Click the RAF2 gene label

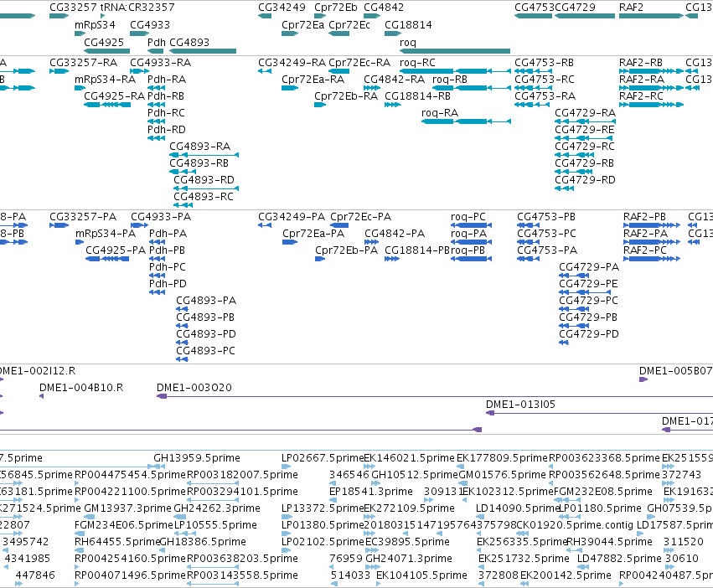[x=631, y=8]
